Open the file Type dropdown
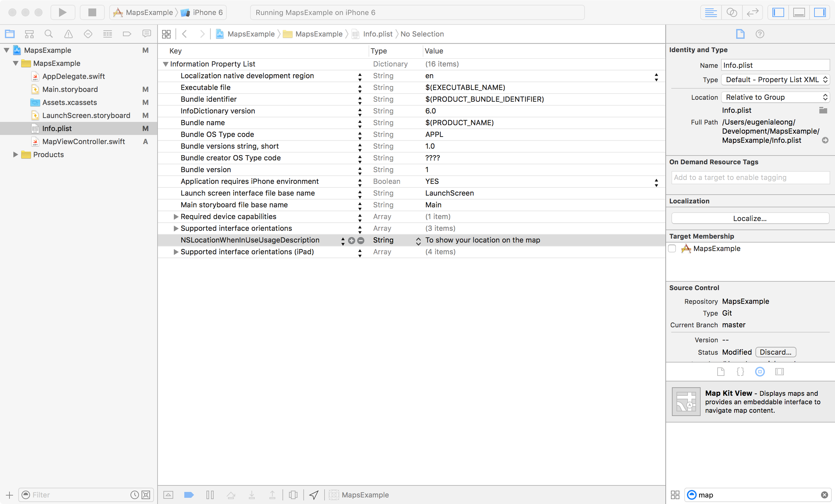 point(775,80)
